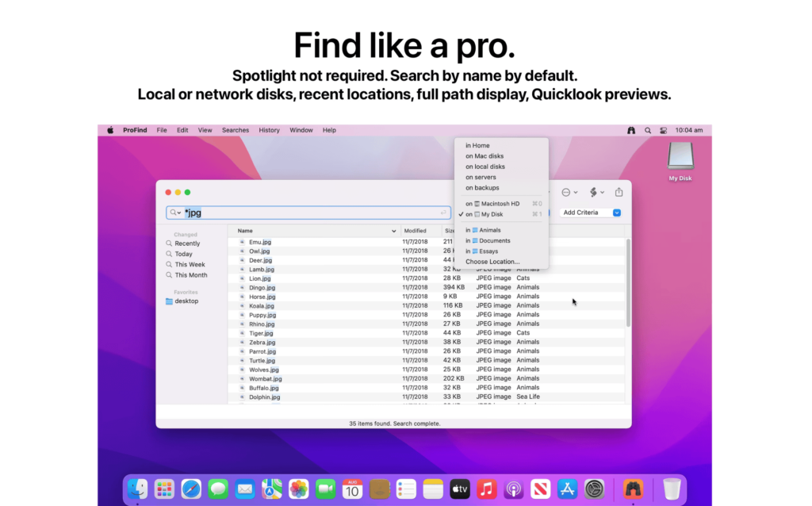Click the dark actions icon left of Share

pyautogui.click(x=593, y=192)
